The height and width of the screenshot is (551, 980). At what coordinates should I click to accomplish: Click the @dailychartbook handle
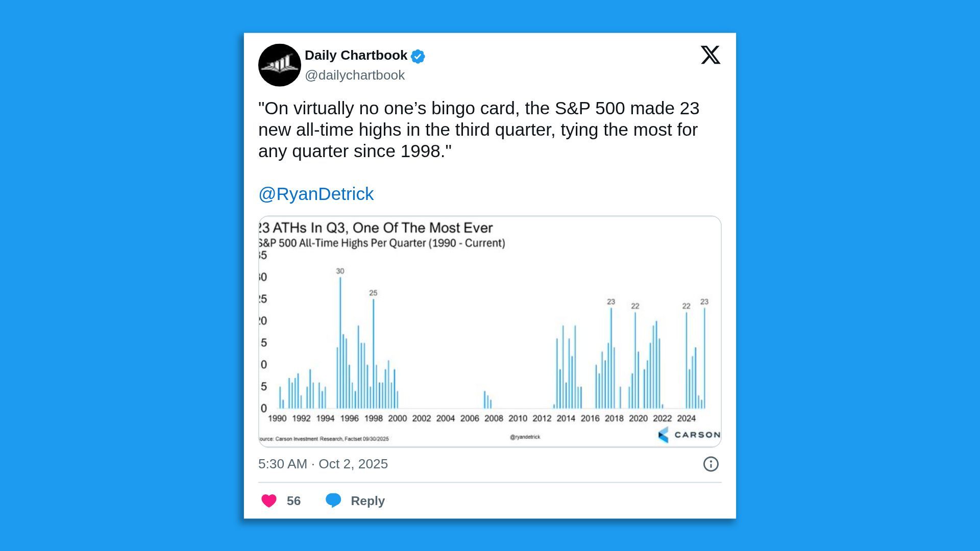click(x=355, y=75)
